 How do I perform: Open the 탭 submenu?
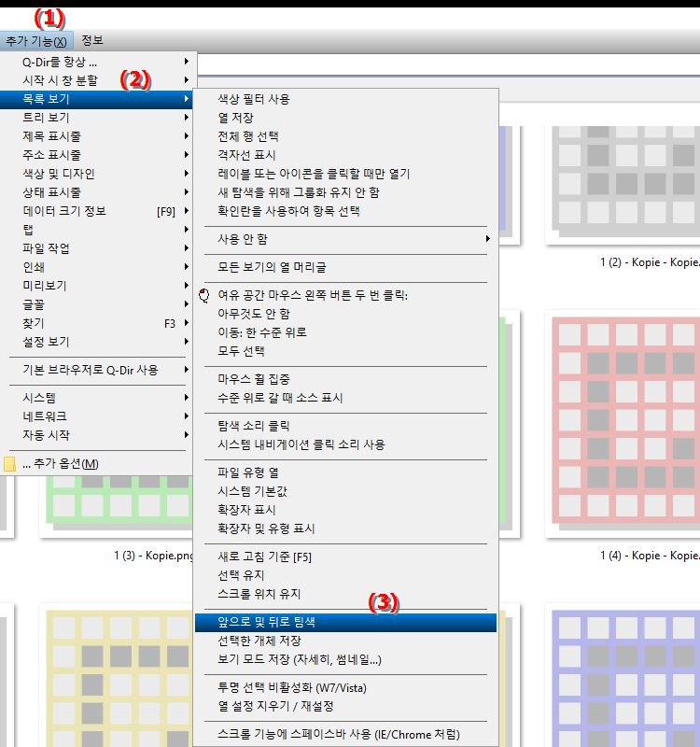point(98,230)
